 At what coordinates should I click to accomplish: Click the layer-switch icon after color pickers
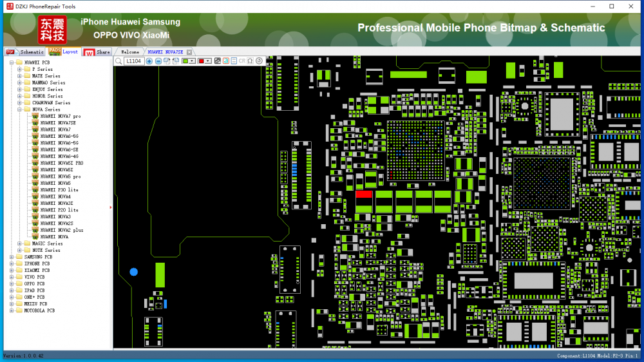coord(218,61)
